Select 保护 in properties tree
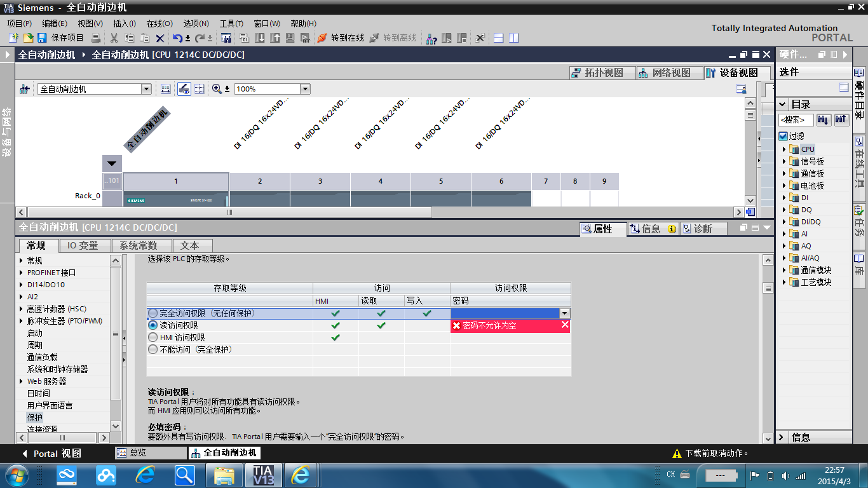The width and height of the screenshot is (868, 488). (35, 417)
